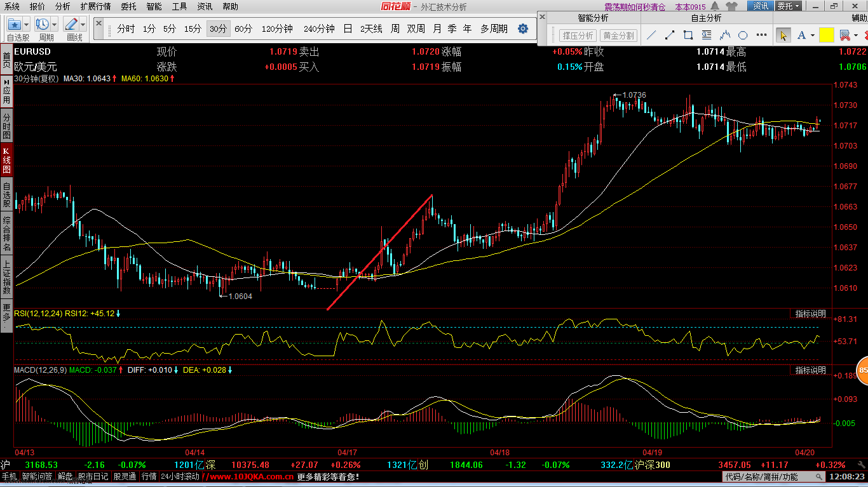Open the 自选股 favorites folder icon
Image resolution: width=868 pixels, height=487 pixels.
tap(14, 25)
